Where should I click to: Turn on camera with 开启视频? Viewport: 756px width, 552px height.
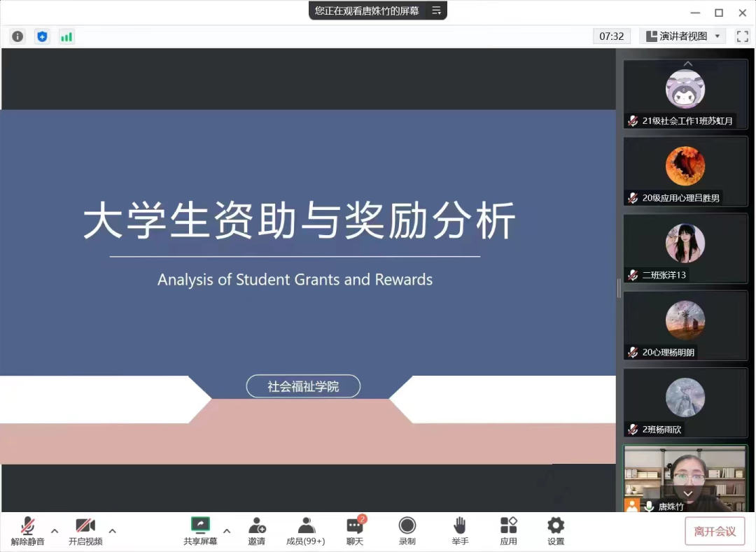pyautogui.click(x=85, y=531)
